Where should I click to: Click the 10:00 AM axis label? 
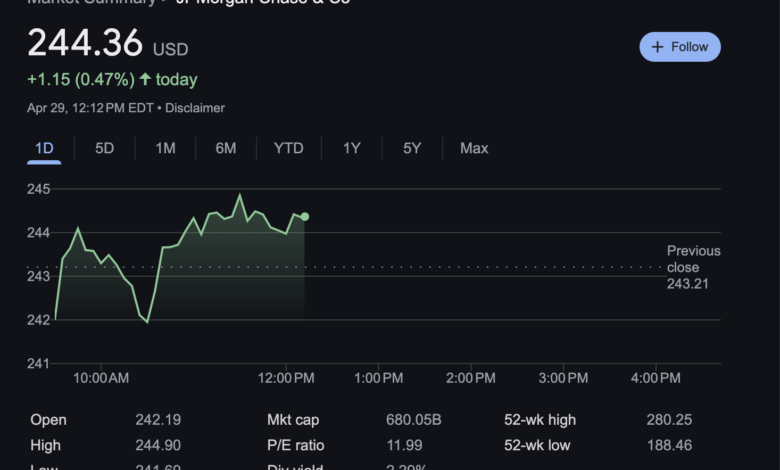pos(101,378)
